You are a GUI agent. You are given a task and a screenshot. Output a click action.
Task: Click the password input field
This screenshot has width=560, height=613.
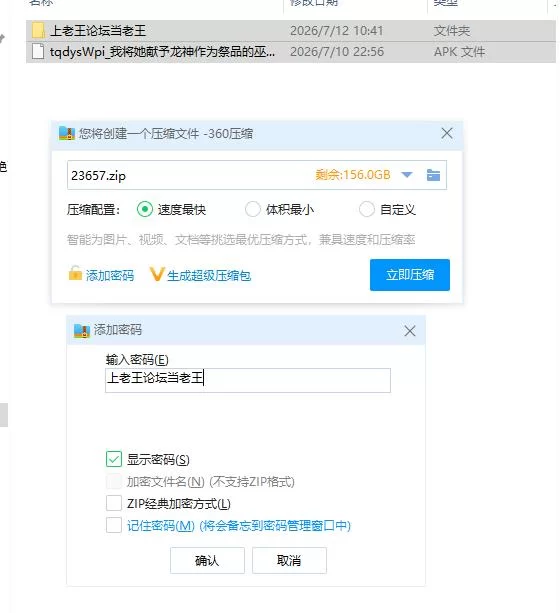pyautogui.click(x=248, y=380)
